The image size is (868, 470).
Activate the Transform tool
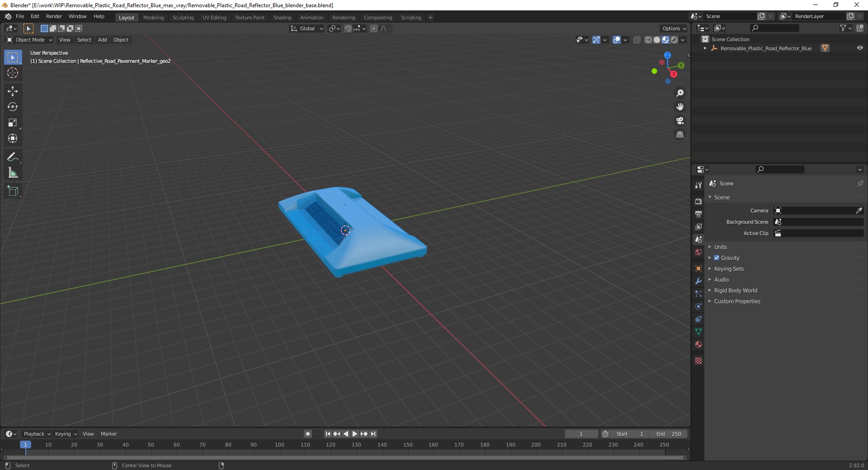[13, 139]
